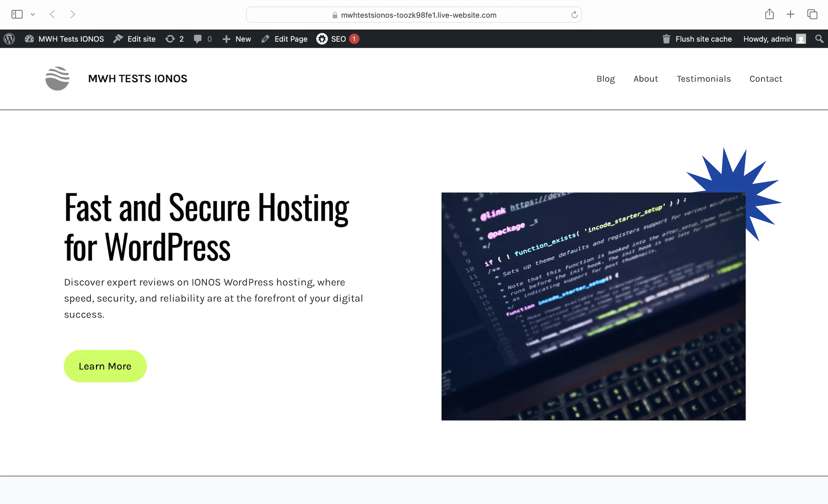
Task: Open the Howdy, admin account menu
Action: pyautogui.click(x=774, y=39)
